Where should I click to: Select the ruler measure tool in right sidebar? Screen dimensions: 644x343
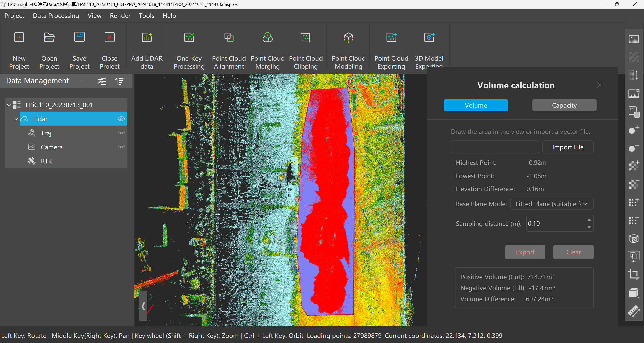[x=634, y=311]
